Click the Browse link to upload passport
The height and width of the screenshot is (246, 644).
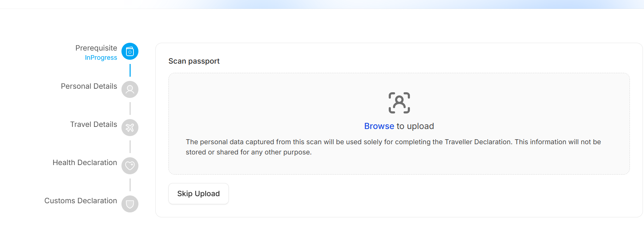(379, 126)
